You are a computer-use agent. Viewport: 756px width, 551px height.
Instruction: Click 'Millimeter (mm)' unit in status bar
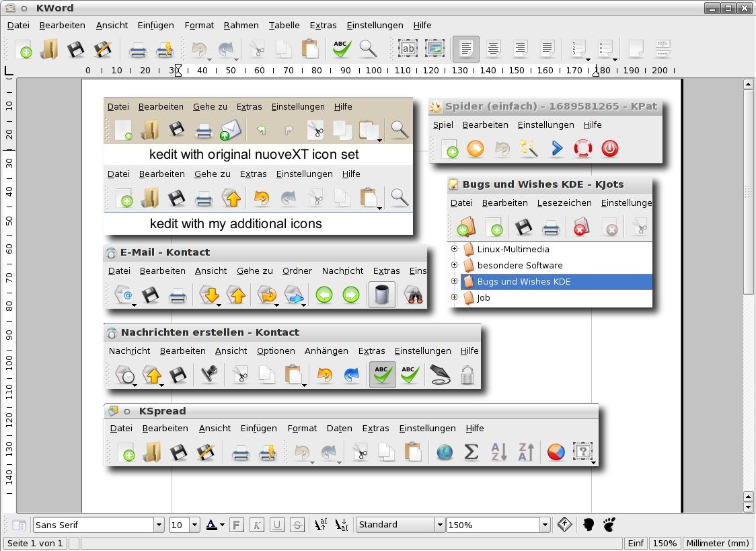pos(718,544)
